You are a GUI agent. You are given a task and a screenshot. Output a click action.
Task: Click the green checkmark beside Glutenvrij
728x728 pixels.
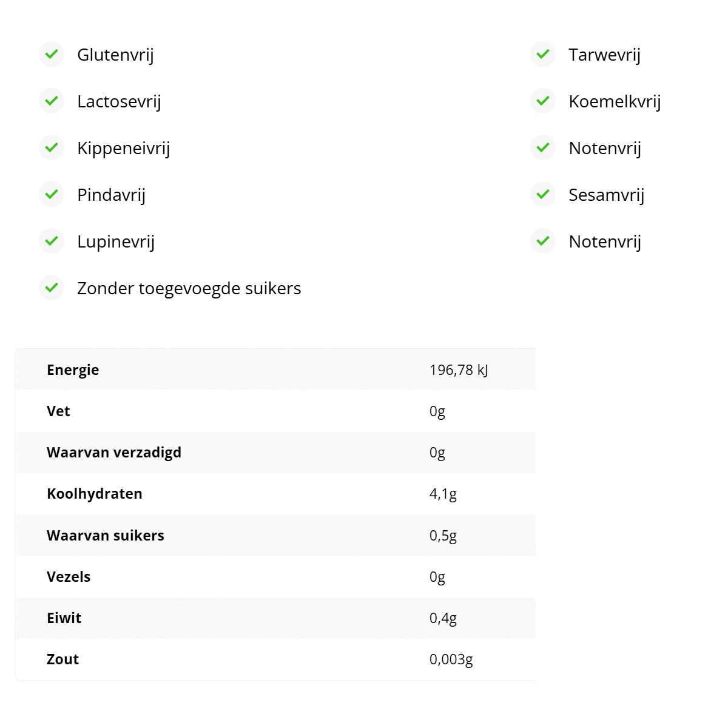tap(52, 54)
